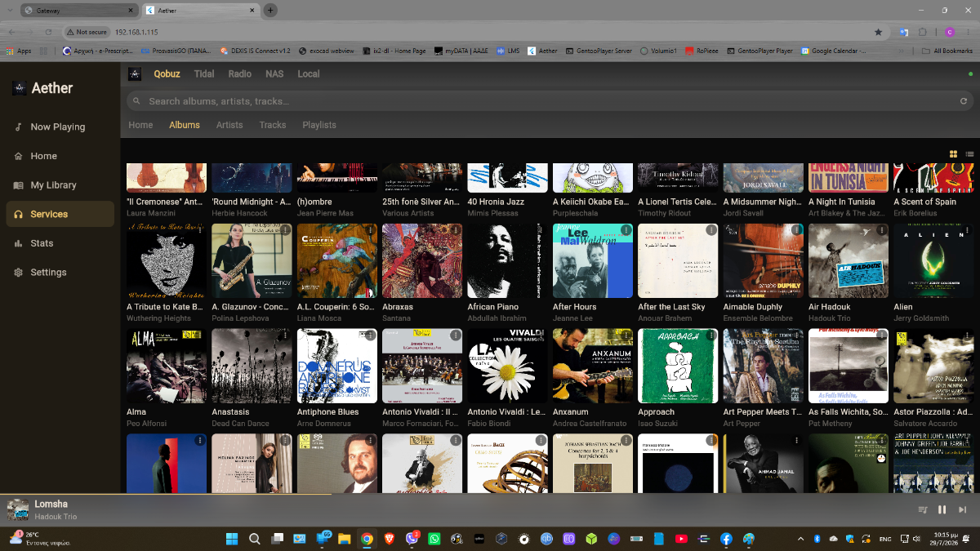Open the three-dot menu on Approach album
Screen dimensions: 980x551
pyautogui.click(x=710, y=335)
